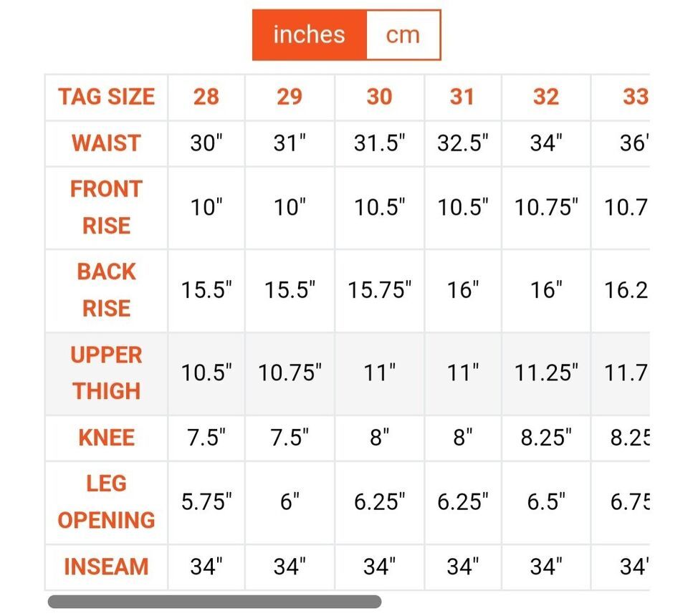
Task: Click the 15.75" back rise cell
Action: 380,290
